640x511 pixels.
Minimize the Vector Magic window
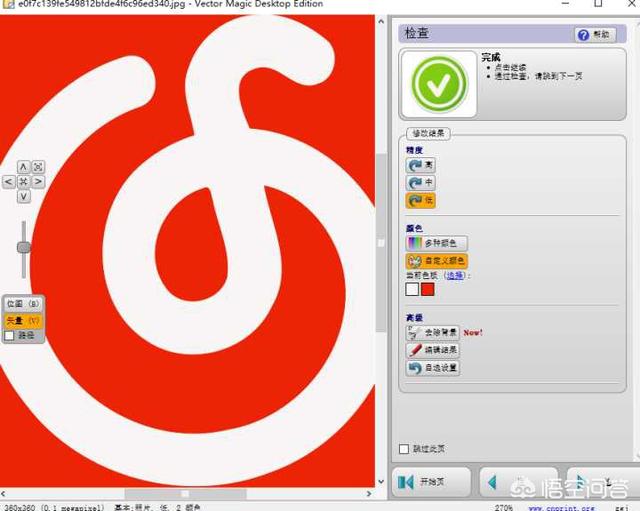click(x=565, y=3)
